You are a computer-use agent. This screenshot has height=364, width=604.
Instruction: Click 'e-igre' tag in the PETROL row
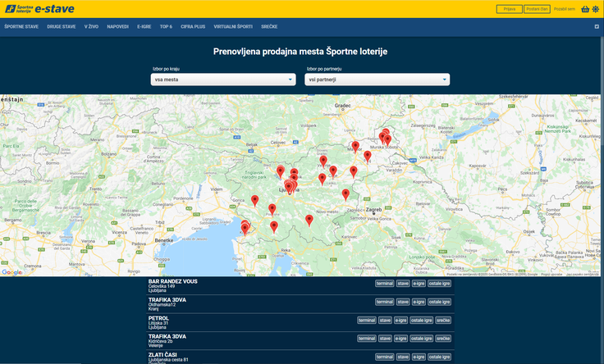[400, 320]
